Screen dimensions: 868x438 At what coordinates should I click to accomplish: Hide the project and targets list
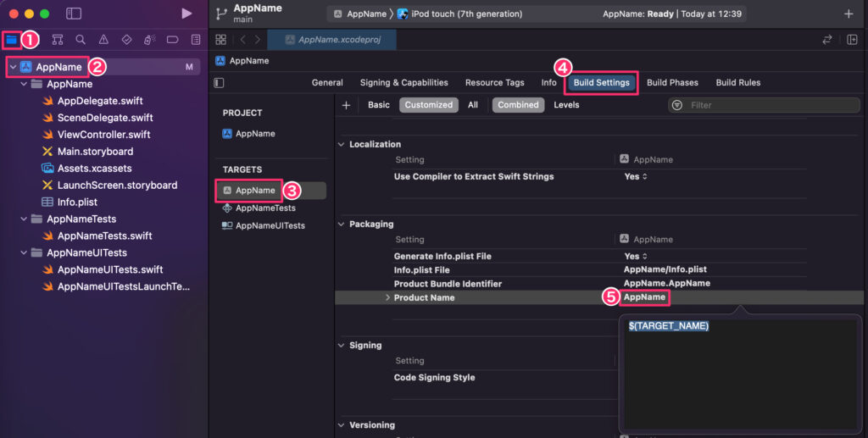[x=220, y=83]
